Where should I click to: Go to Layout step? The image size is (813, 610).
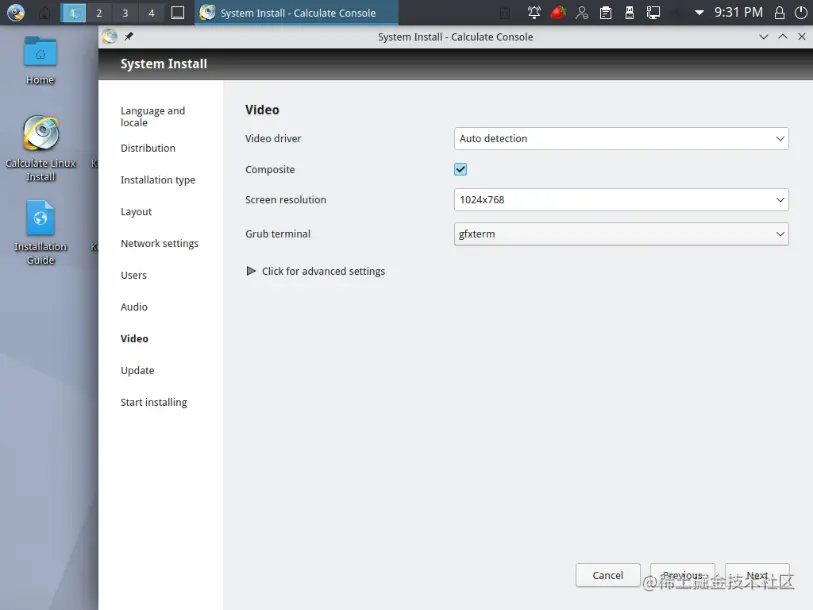[136, 212]
